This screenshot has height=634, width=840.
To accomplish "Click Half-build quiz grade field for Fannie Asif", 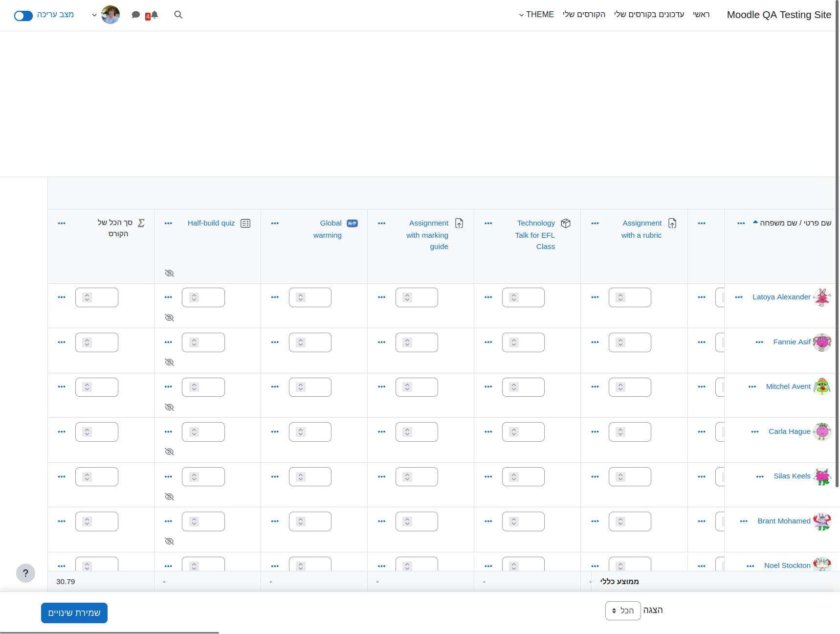I will coord(203,342).
